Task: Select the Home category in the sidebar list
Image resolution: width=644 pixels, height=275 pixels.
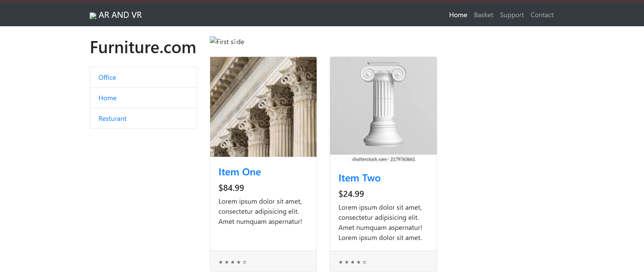Action: 143,98
